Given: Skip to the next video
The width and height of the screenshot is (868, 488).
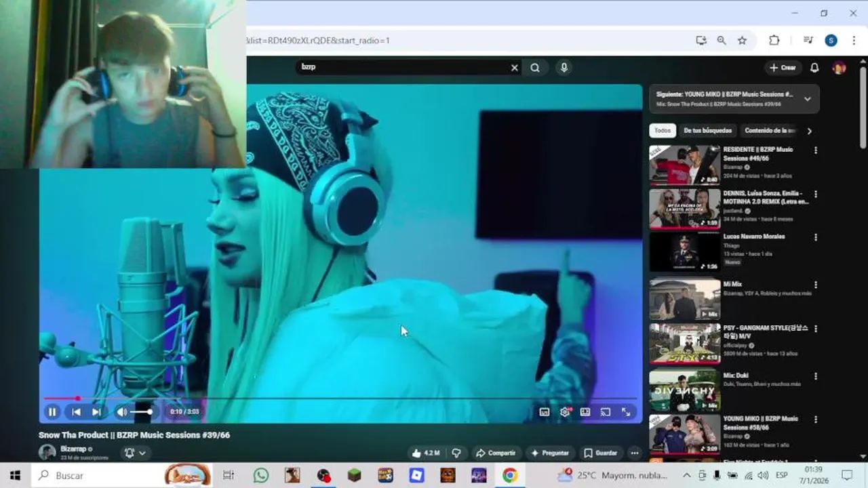Looking at the screenshot, I should coord(96,411).
